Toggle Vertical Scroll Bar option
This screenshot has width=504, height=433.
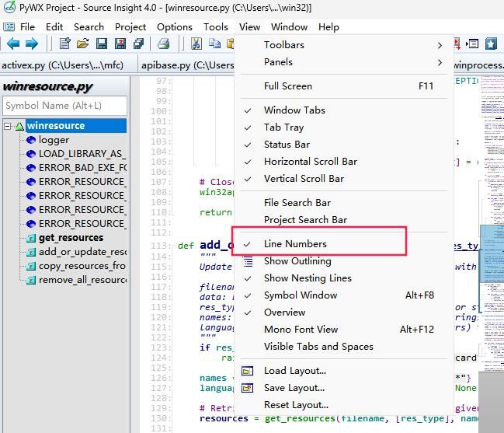coord(344,179)
